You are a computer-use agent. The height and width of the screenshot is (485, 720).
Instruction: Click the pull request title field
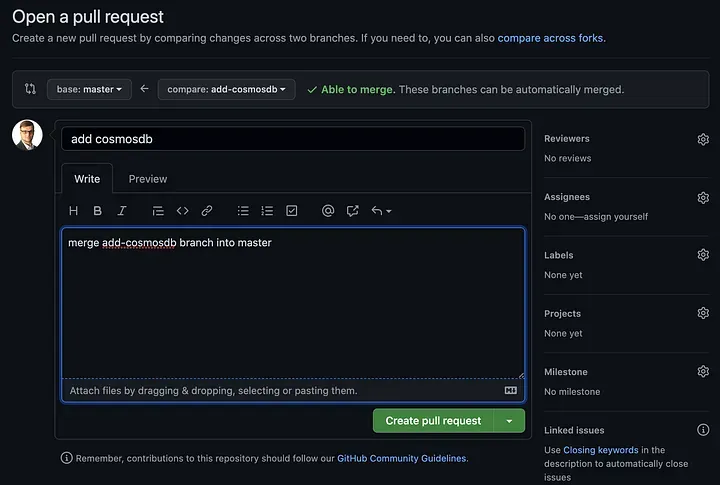pos(293,139)
